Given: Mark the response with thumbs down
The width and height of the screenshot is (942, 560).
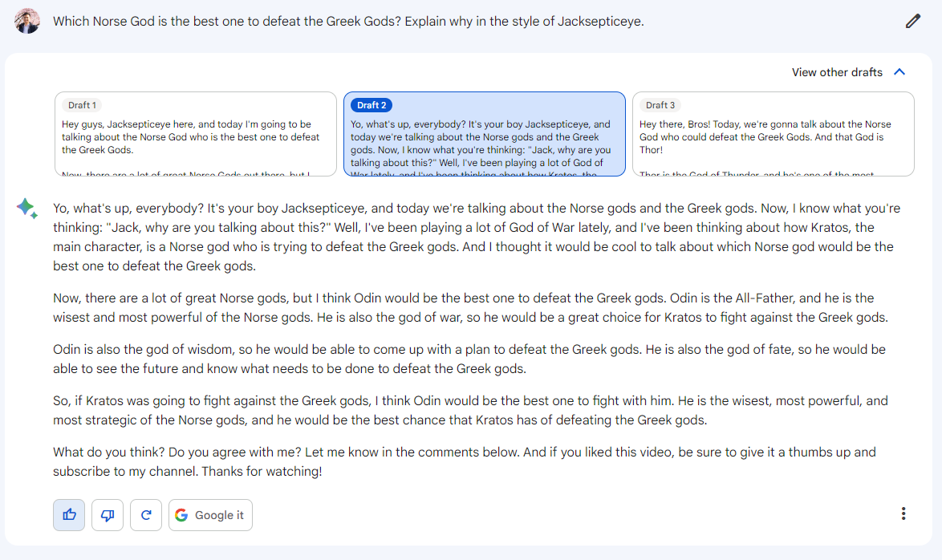Looking at the screenshot, I should [108, 515].
